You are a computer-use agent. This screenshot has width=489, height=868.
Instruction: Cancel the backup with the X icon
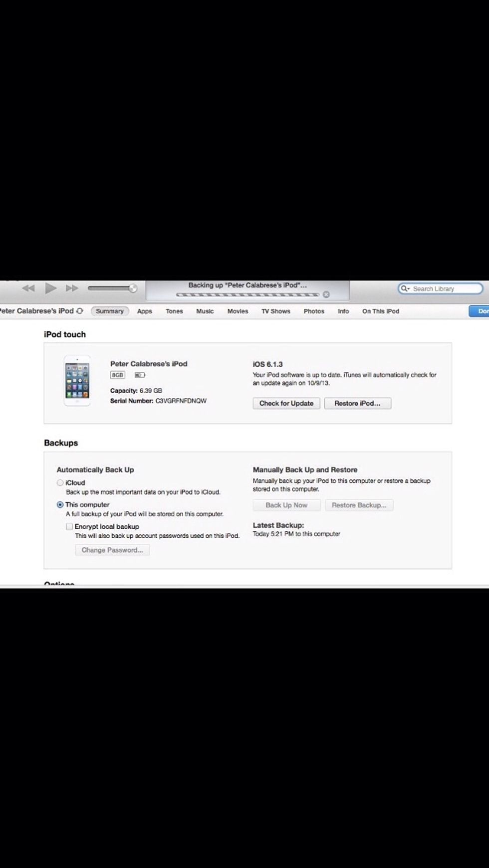coord(326,294)
